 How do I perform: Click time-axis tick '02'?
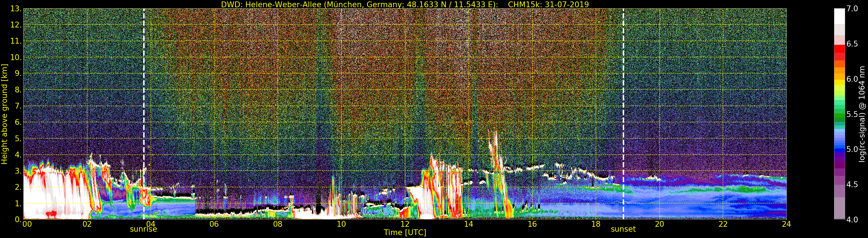click(x=87, y=224)
